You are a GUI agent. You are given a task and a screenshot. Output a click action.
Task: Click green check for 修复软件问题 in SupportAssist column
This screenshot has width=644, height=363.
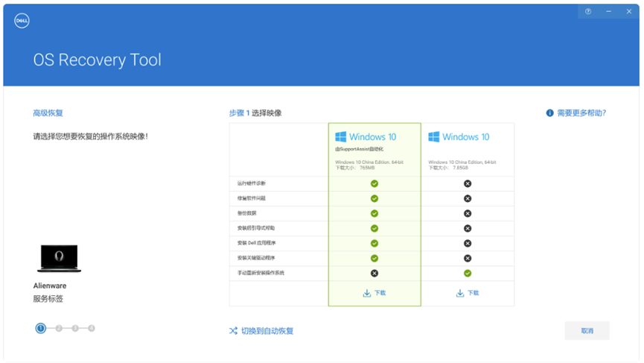[x=374, y=198]
